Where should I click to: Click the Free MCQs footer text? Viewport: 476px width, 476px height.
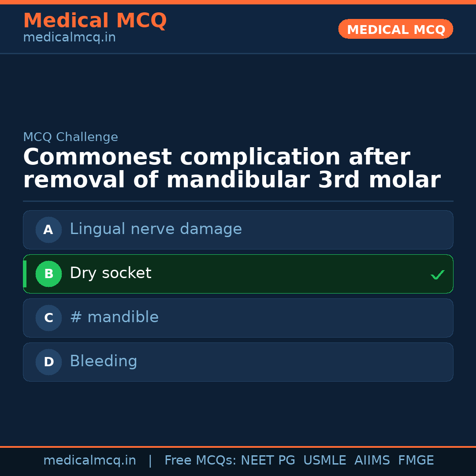[200, 461]
